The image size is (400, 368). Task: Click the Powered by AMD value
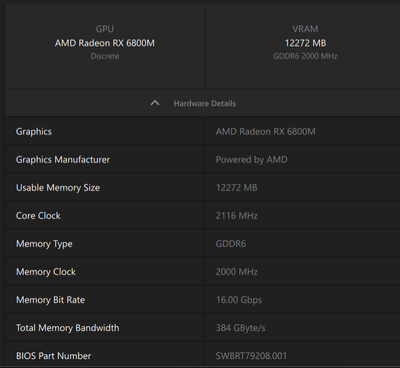(251, 160)
